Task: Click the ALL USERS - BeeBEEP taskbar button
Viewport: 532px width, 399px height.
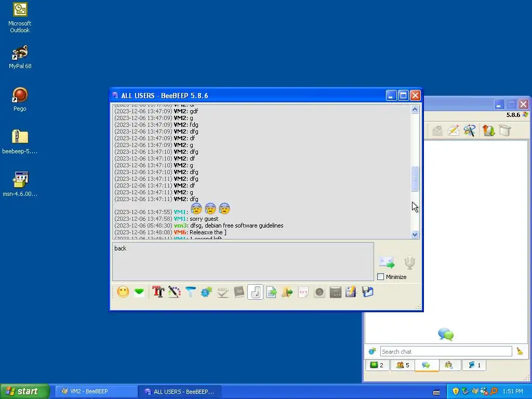Action: [x=180, y=391]
